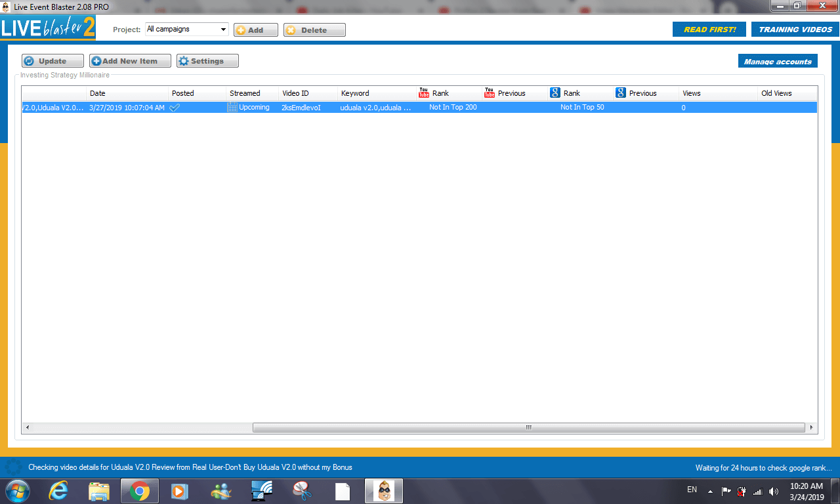The height and width of the screenshot is (504, 840).
Task: Click the Upcoming calendar icon in row
Action: [232, 107]
